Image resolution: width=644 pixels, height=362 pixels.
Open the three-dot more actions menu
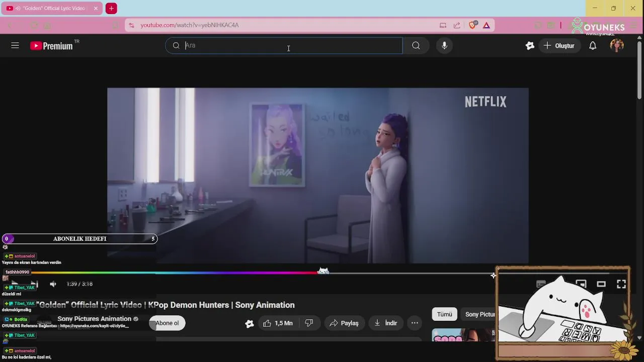pyautogui.click(x=415, y=323)
